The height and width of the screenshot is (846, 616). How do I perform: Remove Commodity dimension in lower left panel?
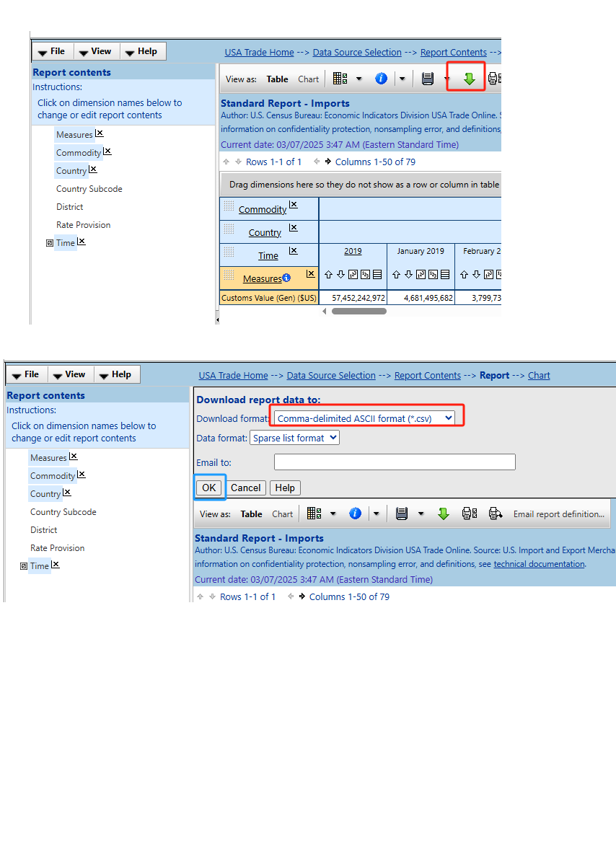click(x=82, y=475)
